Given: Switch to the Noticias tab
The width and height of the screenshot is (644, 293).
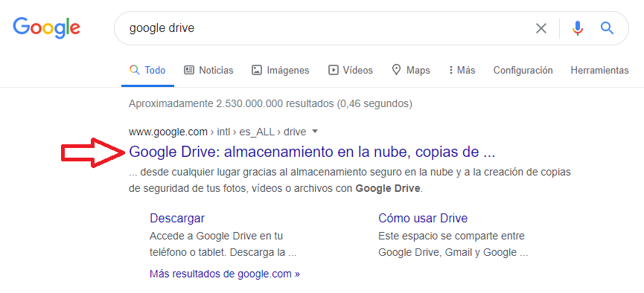Looking at the screenshot, I should [x=208, y=70].
